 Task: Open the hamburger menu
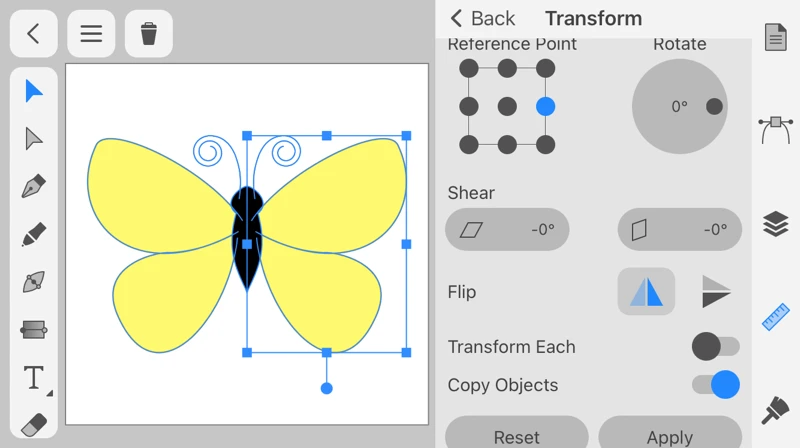point(91,33)
